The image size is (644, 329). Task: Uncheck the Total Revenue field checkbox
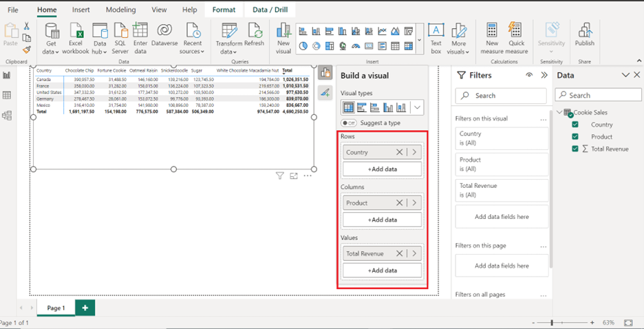(x=575, y=149)
